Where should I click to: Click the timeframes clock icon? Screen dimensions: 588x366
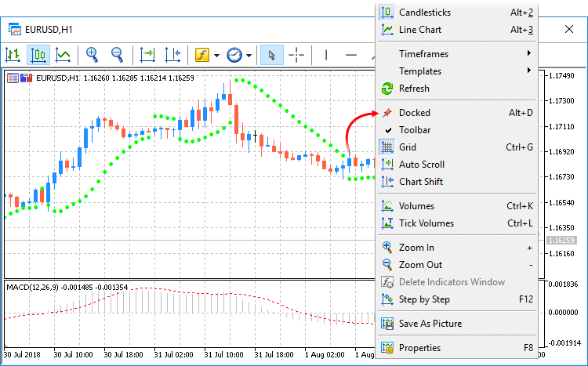[x=234, y=55]
